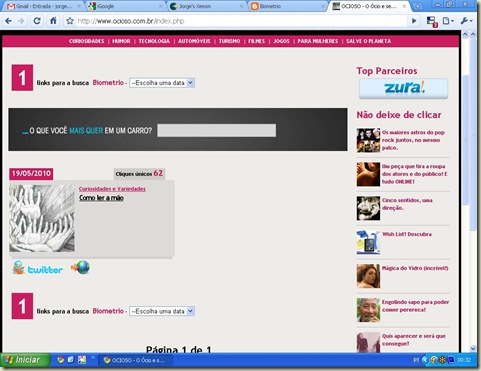Viewport: 481px width, 371px height.
Task: Click the input field in the car banner
Action: pyautogui.click(x=216, y=130)
